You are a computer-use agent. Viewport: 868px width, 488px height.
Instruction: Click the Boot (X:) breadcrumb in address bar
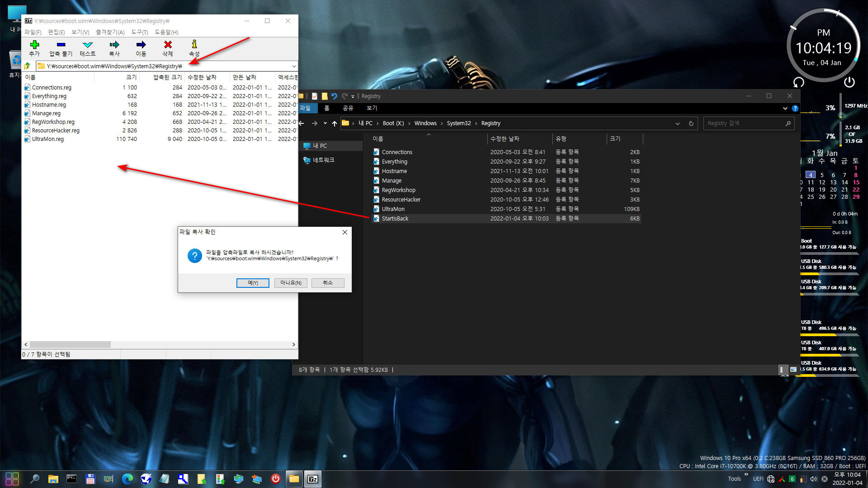point(393,123)
